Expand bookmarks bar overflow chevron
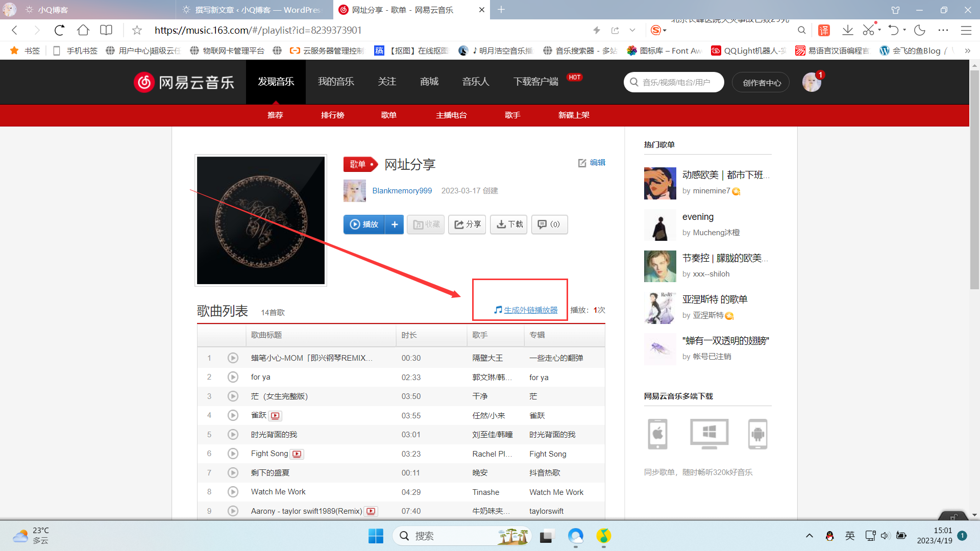Viewport: 980px width, 551px height. pyautogui.click(x=967, y=51)
